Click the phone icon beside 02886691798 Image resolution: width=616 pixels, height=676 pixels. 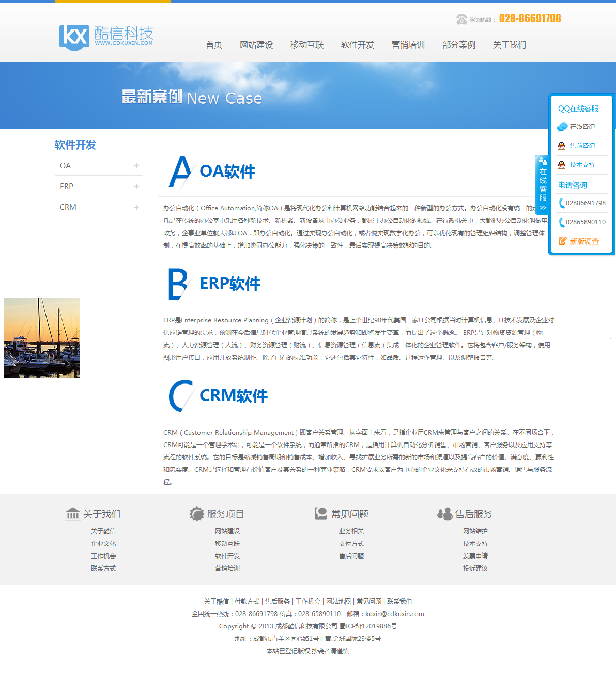coord(561,203)
